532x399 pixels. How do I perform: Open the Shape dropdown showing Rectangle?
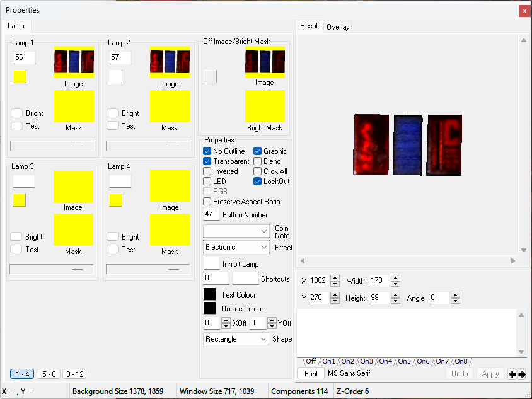[236, 339]
